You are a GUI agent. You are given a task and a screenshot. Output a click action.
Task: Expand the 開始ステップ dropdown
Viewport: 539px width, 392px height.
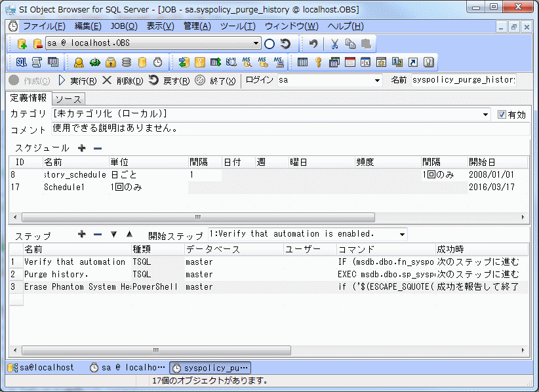coord(401,234)
